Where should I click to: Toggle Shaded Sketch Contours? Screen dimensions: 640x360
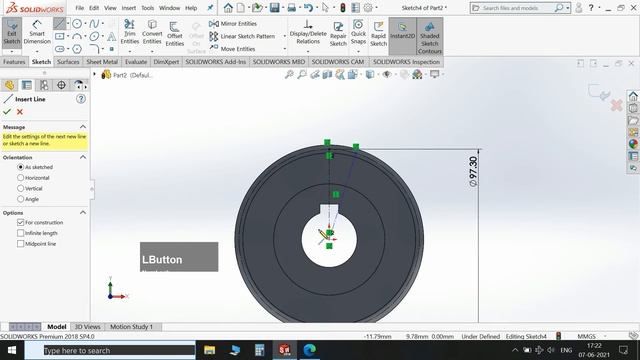pyautogui.click(x=429, y=37)
